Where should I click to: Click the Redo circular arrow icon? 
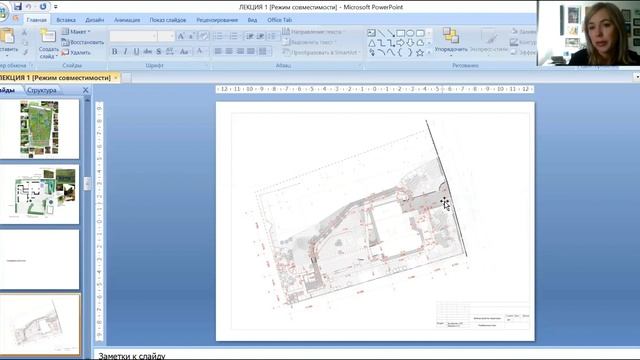pos(43,7)
